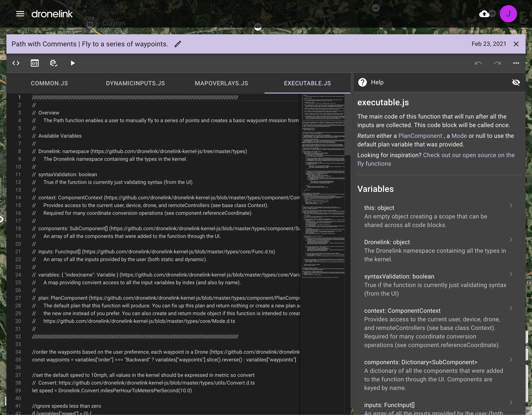Click the code minimap overview

323,186
